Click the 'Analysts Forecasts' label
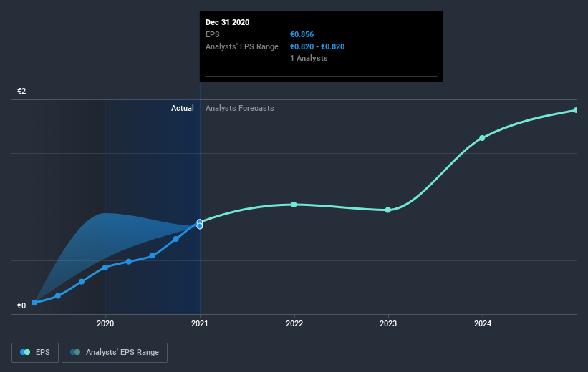The height and width of the screenshot is (372, 588). coord(240,108)
